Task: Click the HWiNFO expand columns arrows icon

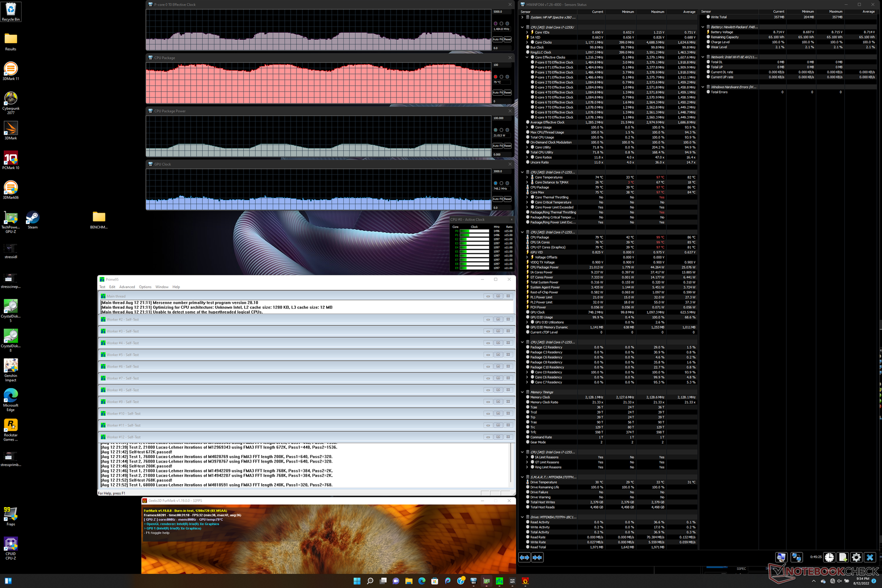Action: click(x=524, y=558)
